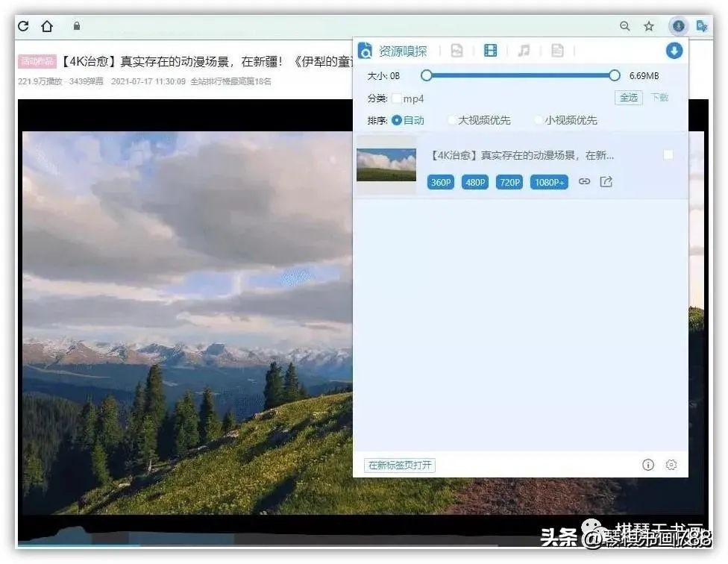This screenshot has height=564, width=728.
Task: Click the video title 【4K治愈】 in the list
Action: (x=522, y=155)
